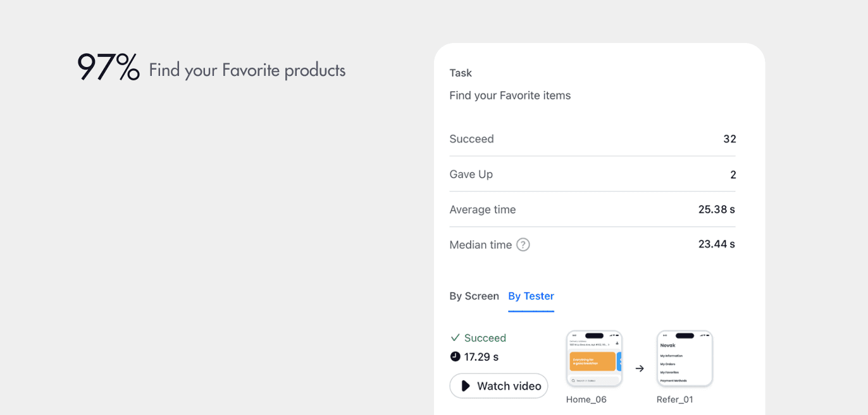Click the 97% success rate heading
868x415 pixels.
pos(108,68)
